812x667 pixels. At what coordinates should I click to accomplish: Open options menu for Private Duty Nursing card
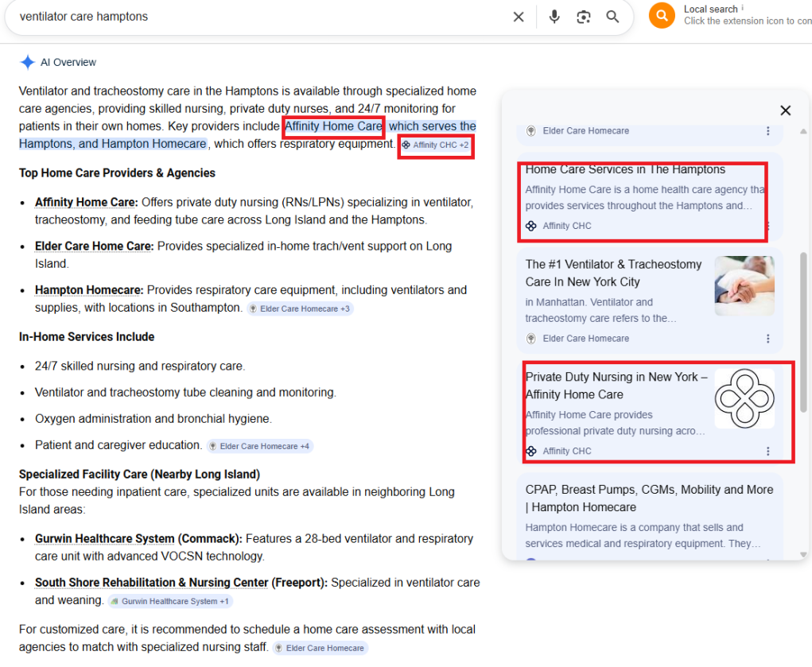click(767, 451)
